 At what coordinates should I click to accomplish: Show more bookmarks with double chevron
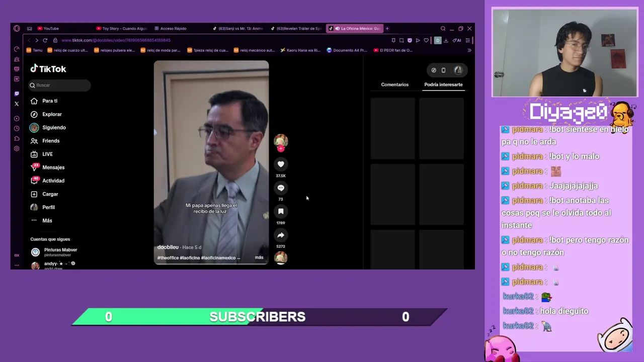(x=469, y=50)
